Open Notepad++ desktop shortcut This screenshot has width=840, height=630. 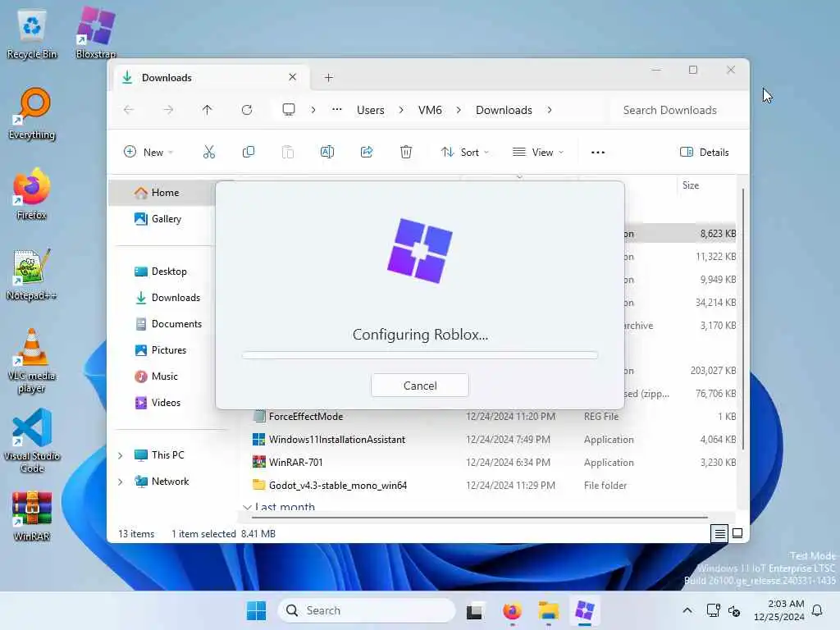coord(32,274)
